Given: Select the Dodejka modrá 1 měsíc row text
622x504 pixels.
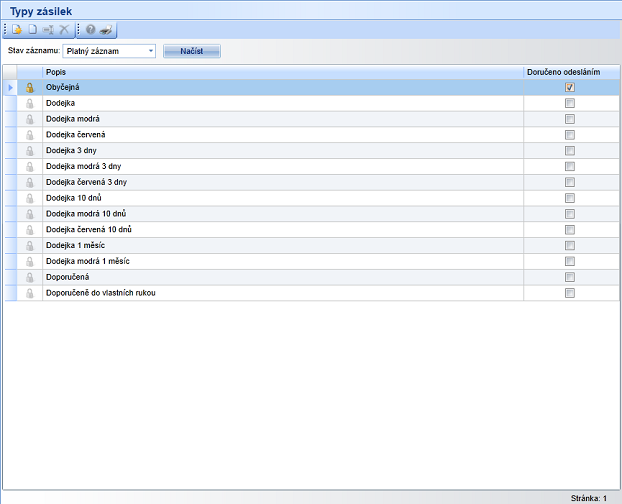Looking at the screenshot, I should (88, 261).
